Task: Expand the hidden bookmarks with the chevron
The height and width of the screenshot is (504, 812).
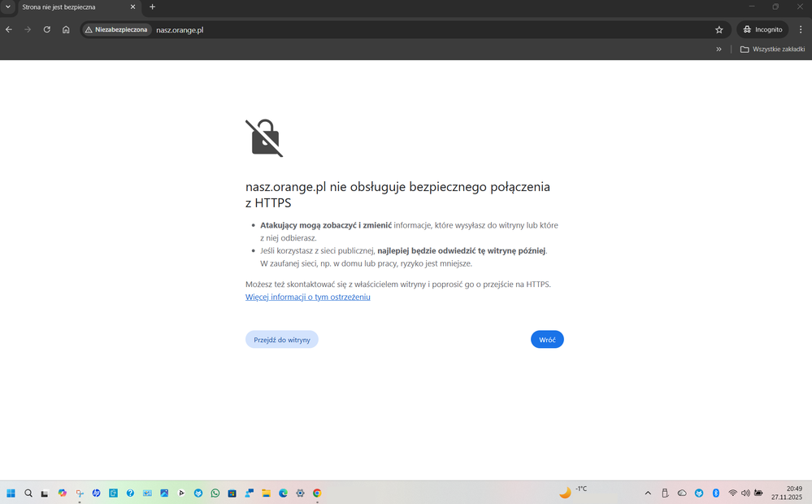Action: click(x=719, y=49)
